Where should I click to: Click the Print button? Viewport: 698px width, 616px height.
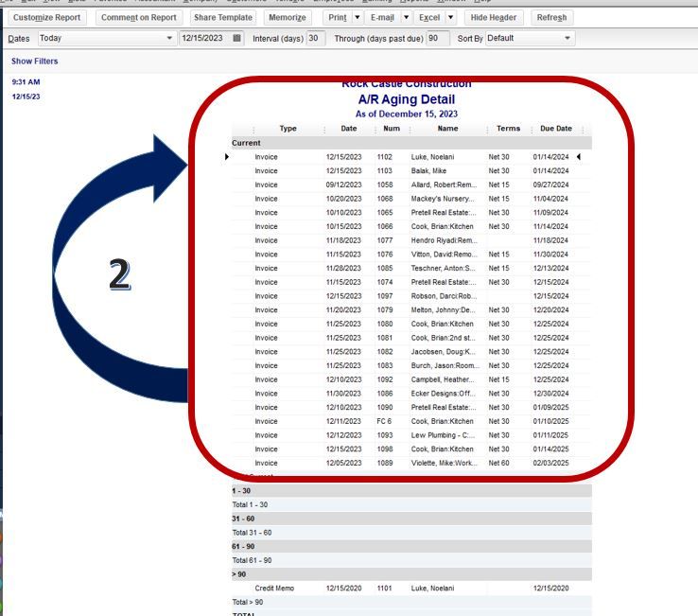tap(338, 17)
